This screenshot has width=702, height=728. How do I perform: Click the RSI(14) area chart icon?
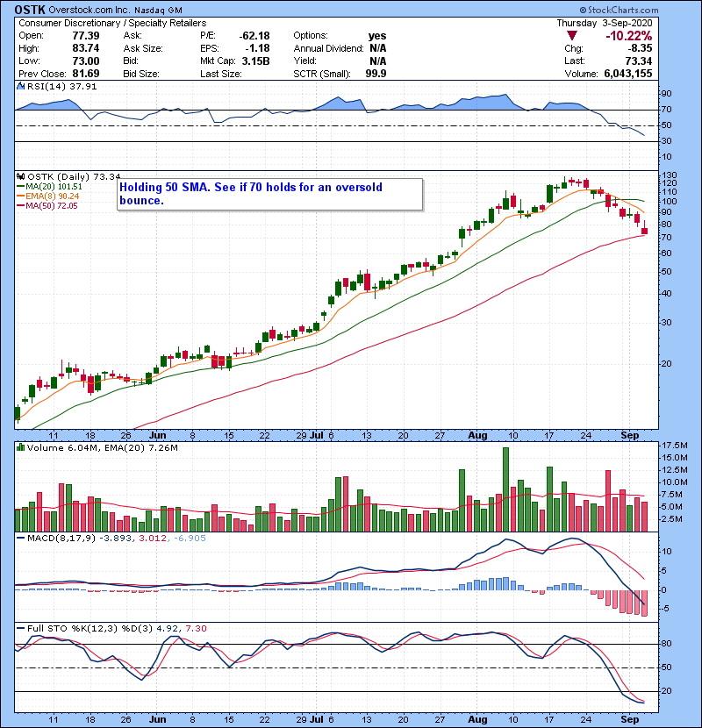20,86
